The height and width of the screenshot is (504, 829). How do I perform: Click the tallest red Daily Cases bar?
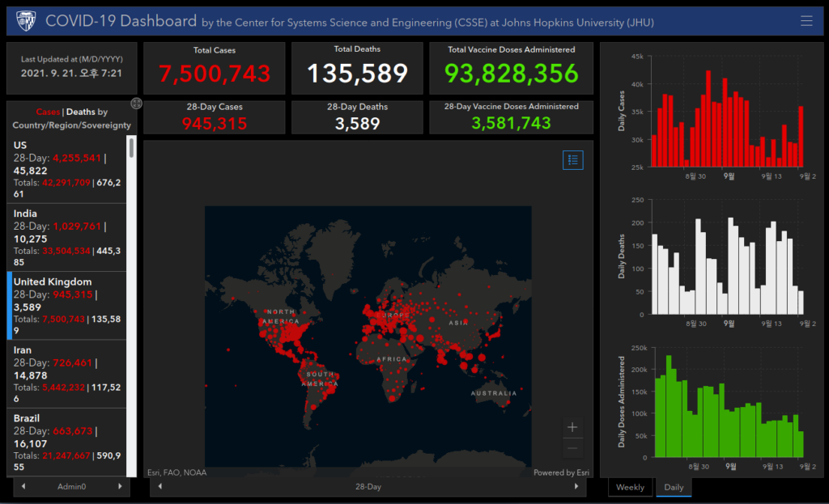[708, 119]
